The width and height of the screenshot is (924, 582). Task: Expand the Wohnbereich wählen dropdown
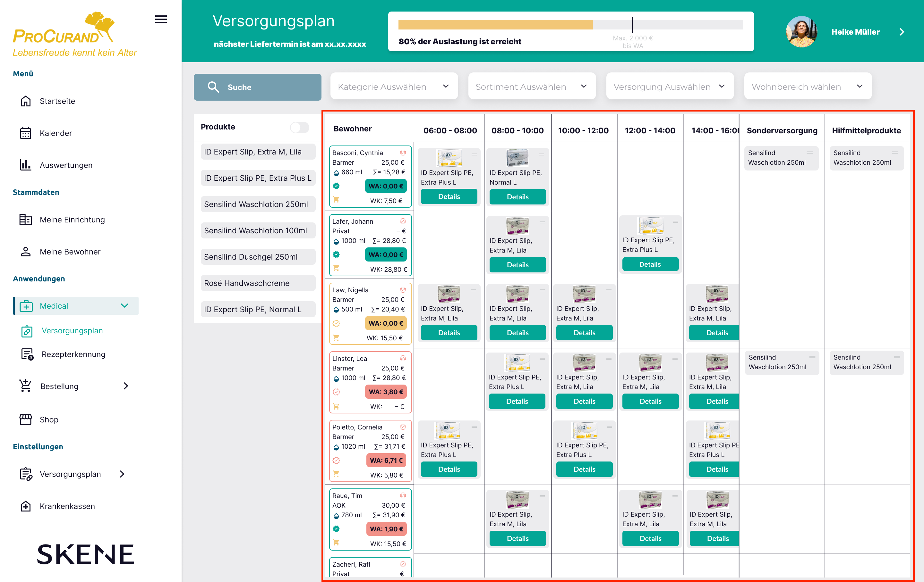pos(807,86)
